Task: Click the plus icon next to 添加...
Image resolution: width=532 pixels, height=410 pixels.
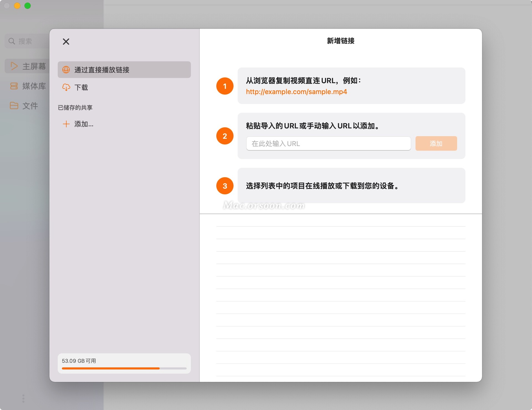Action: click(x=66, y=124)
